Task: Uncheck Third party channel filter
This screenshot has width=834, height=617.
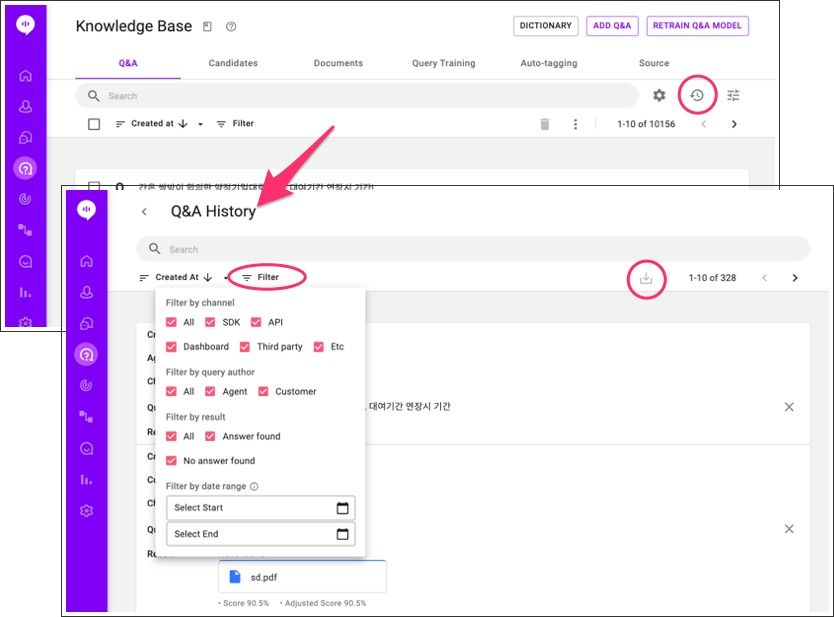Action: click(245, 347)
